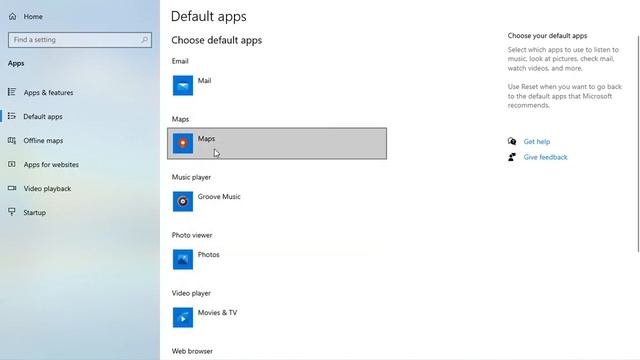Click the Choose default apps heading
640x360 pixels.
pyautogui.click(x=216, y=40)
